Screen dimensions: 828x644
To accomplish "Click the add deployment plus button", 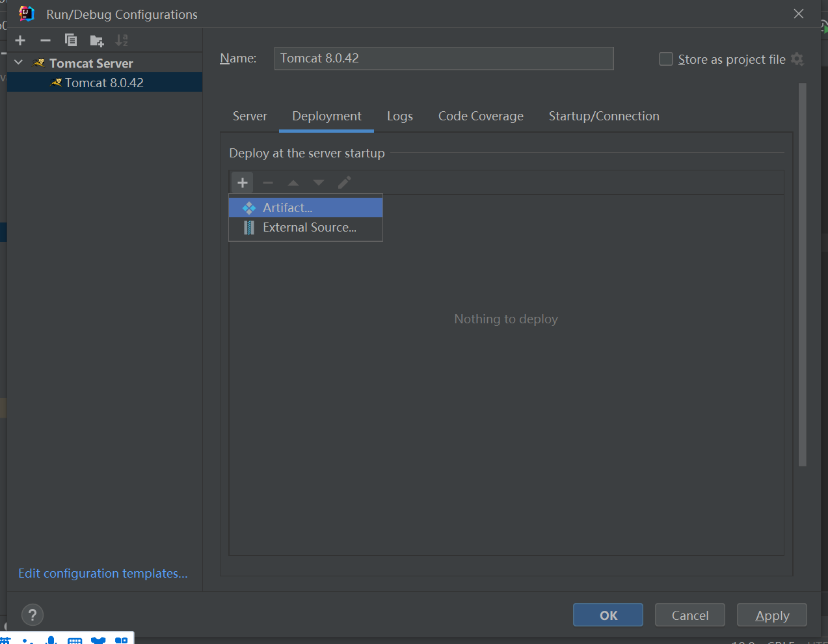I will pos(243,183).
